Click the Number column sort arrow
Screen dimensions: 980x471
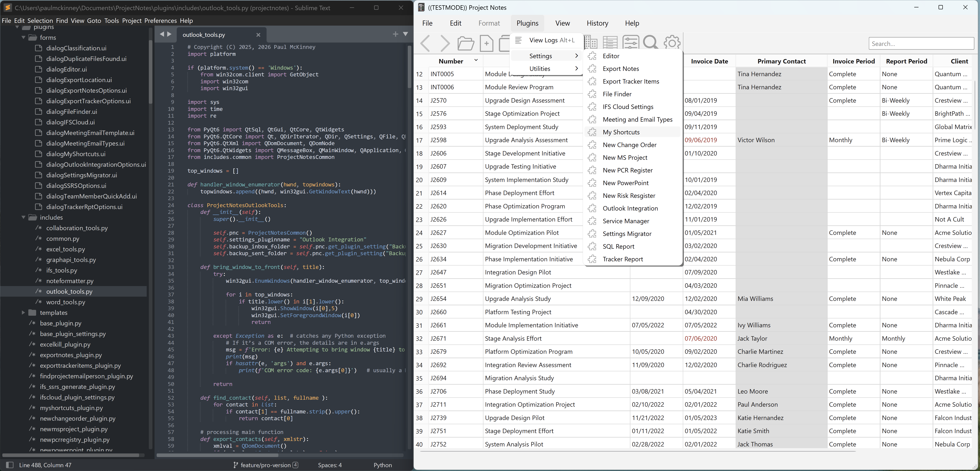[x=476, y=60]
